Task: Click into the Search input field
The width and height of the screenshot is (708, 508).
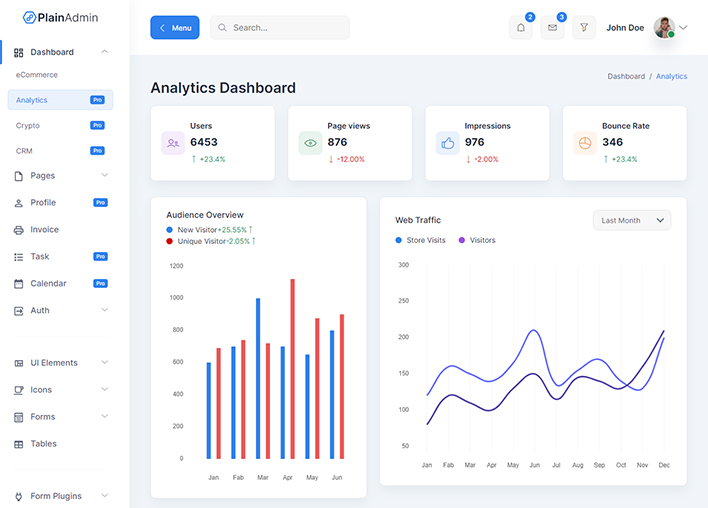Action: click(x=285, y=28)
